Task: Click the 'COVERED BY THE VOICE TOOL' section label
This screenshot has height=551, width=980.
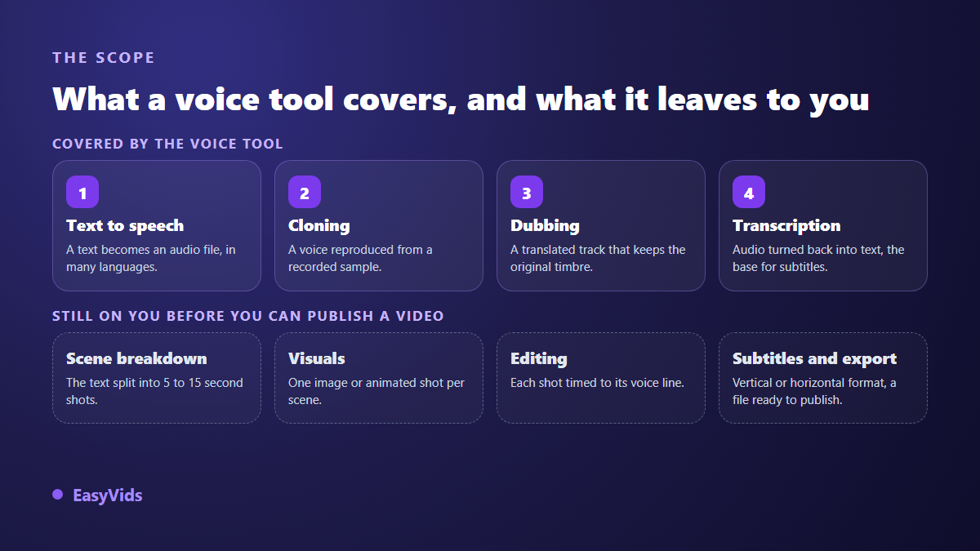Action: (x=167, y=144)
